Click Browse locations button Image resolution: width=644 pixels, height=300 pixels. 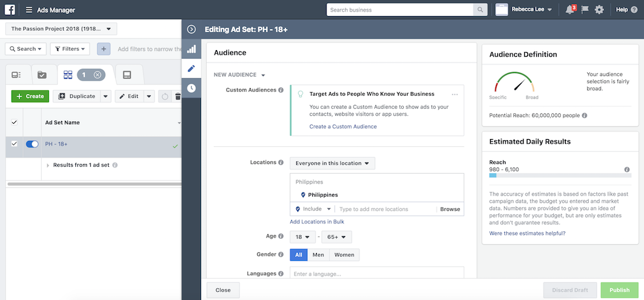tap(450, 209)
